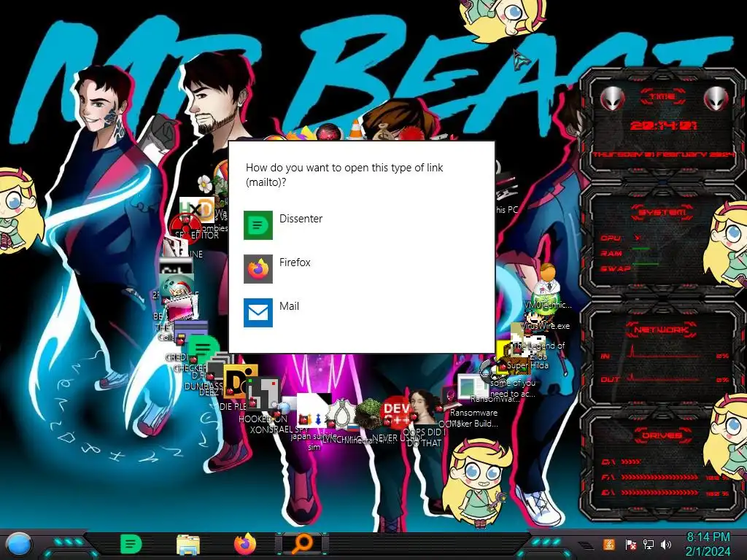Click the NETWORK widget header
This screenshot has height=560, width=747.
tap(662, 330)
